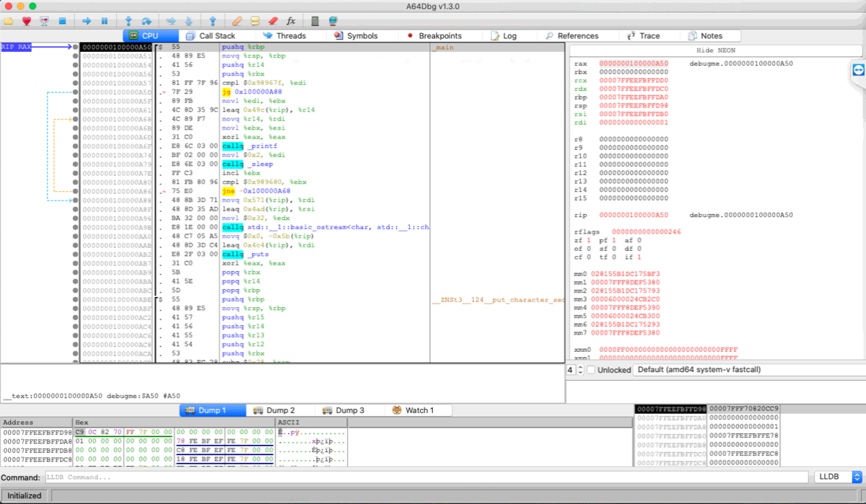
Task: Open the calculator toolbar icon
Action: [x=315, y=21]
